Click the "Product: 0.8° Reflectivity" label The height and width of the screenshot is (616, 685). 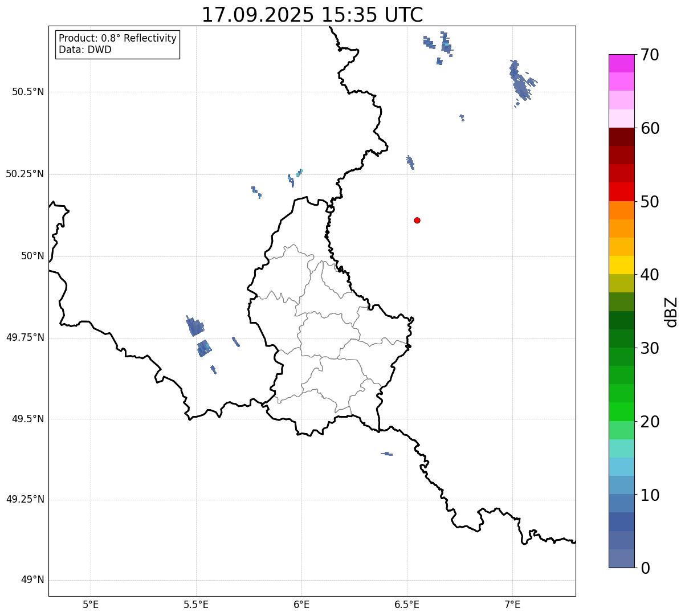point(118,38)
